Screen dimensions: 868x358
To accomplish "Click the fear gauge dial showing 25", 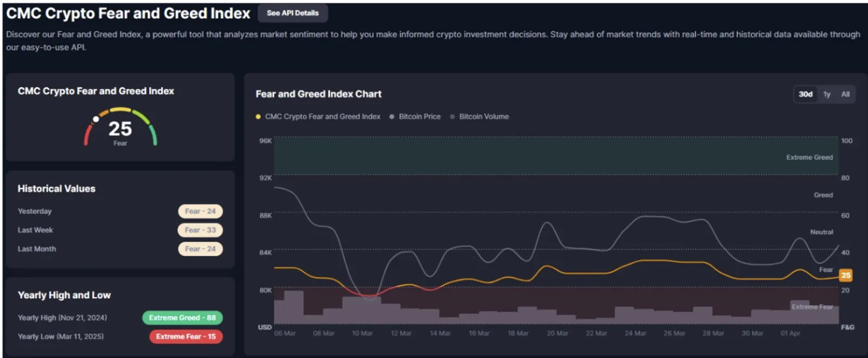I will click(x=120, y=128).
